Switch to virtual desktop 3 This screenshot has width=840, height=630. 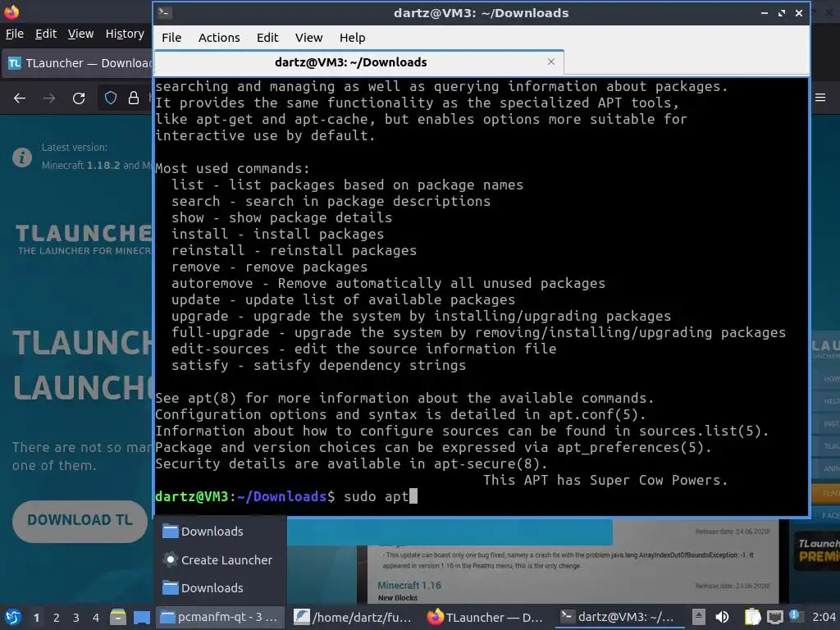76,618
